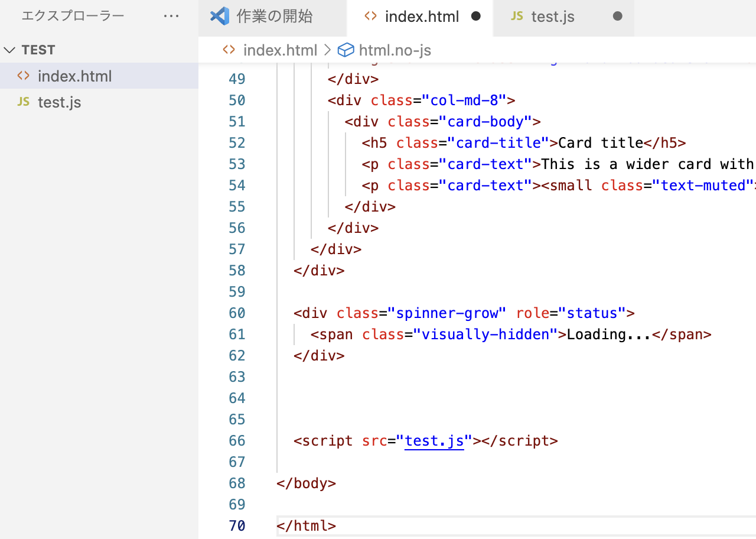
Task: Click the "col-md-8" class value
Action: 464,100
